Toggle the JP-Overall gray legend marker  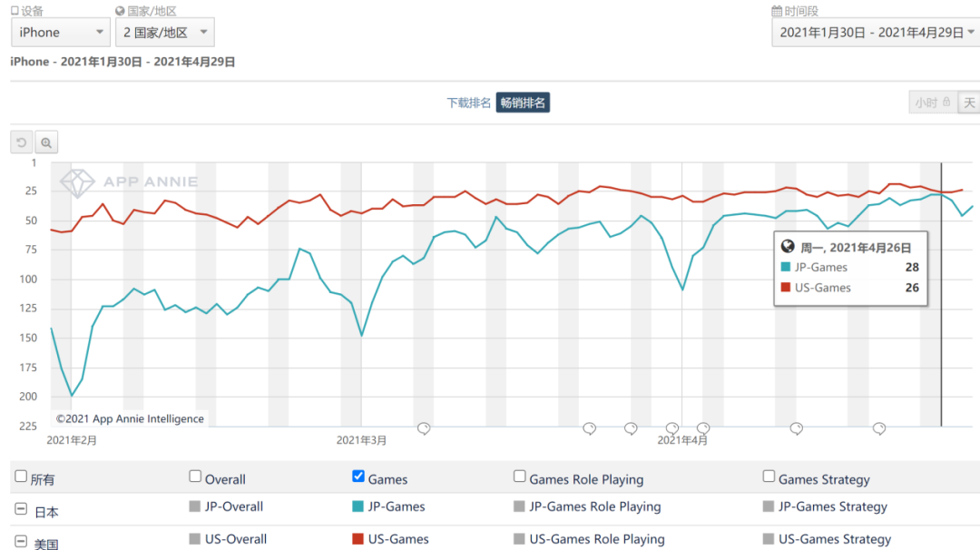(x=194, y=506)
